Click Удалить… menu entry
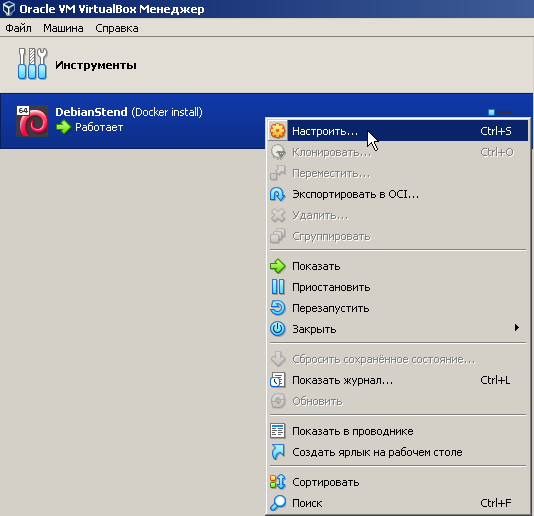The height and width of the screenshot is (516, 534). tap(397, 216)
